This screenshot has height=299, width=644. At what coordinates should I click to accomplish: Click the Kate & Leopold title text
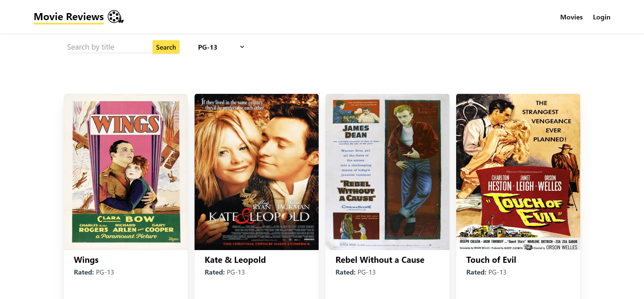(x=235, y=260)
